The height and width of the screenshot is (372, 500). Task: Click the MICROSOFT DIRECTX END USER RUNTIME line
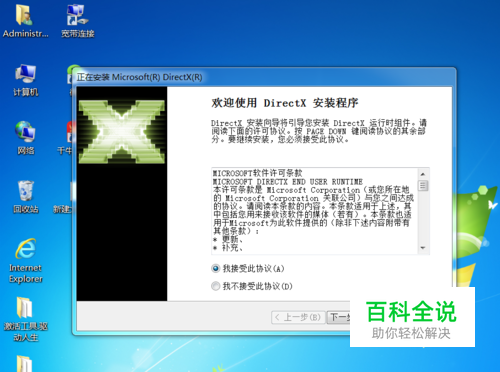click(288, 182)
